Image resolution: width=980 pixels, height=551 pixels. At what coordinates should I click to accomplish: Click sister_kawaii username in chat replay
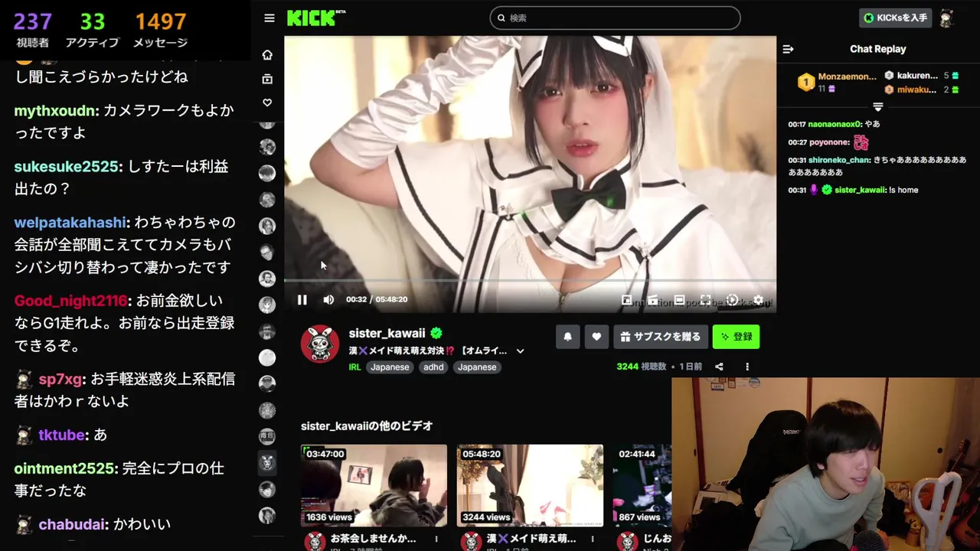860,190
